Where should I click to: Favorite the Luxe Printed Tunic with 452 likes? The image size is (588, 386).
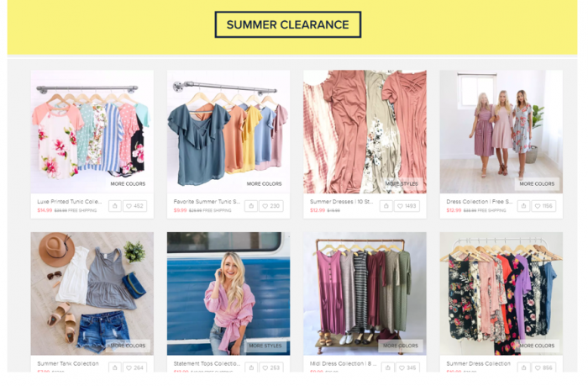pyautogui.click(x=134, y=206)
